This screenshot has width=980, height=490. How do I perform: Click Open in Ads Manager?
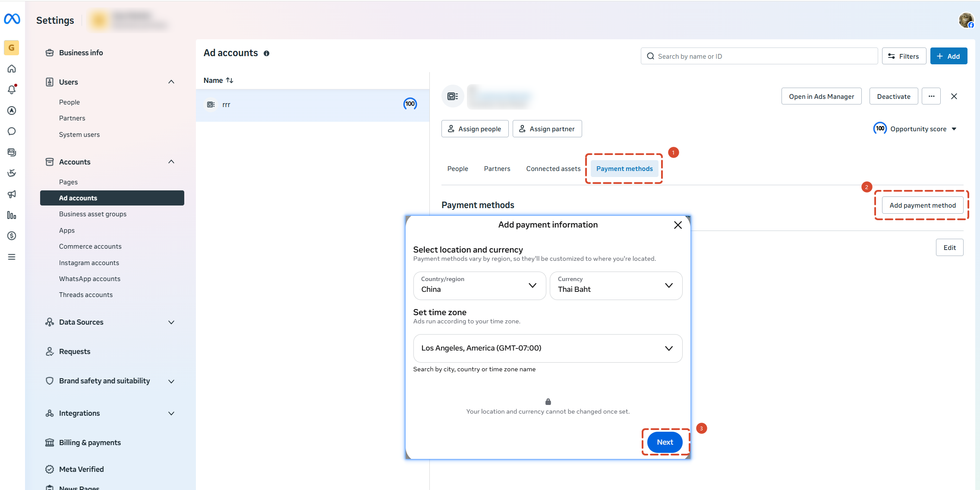pyautogui.click(x=821, y=96)
